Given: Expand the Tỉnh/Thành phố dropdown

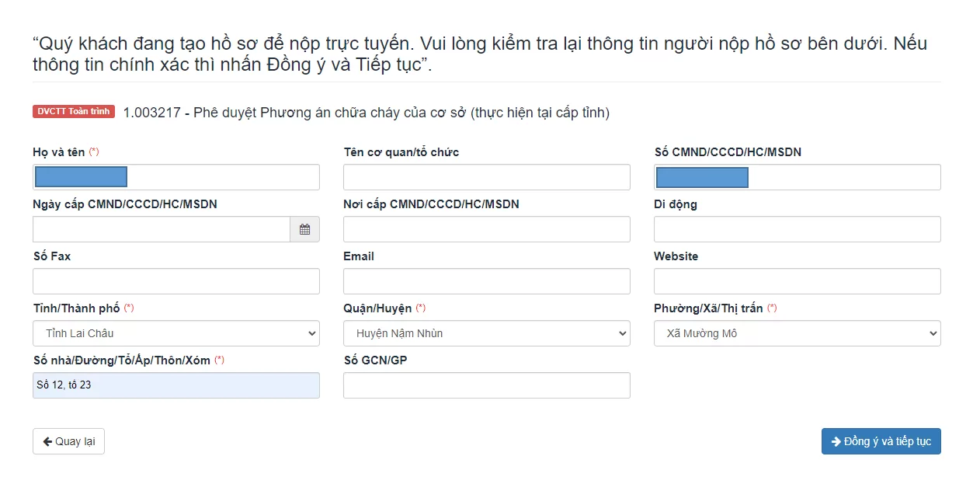Looking at the screenshot, I should tap(176, 333).
